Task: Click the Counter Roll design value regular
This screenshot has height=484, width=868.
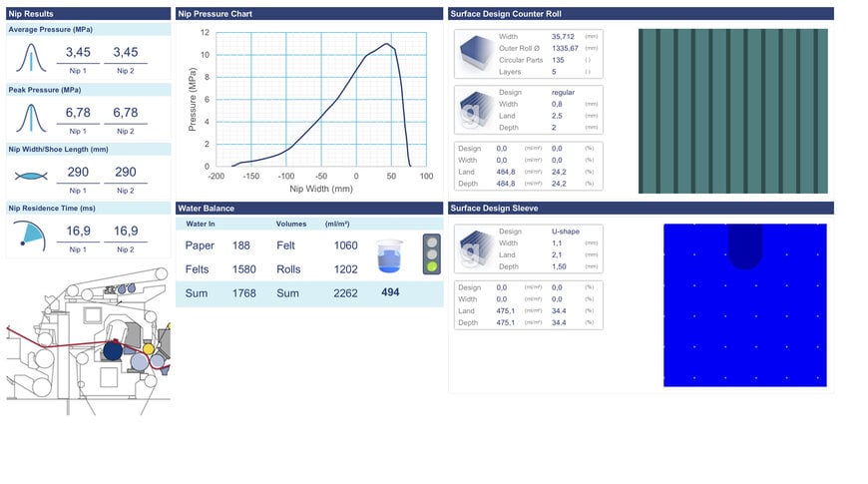Action: click(564, 92)
